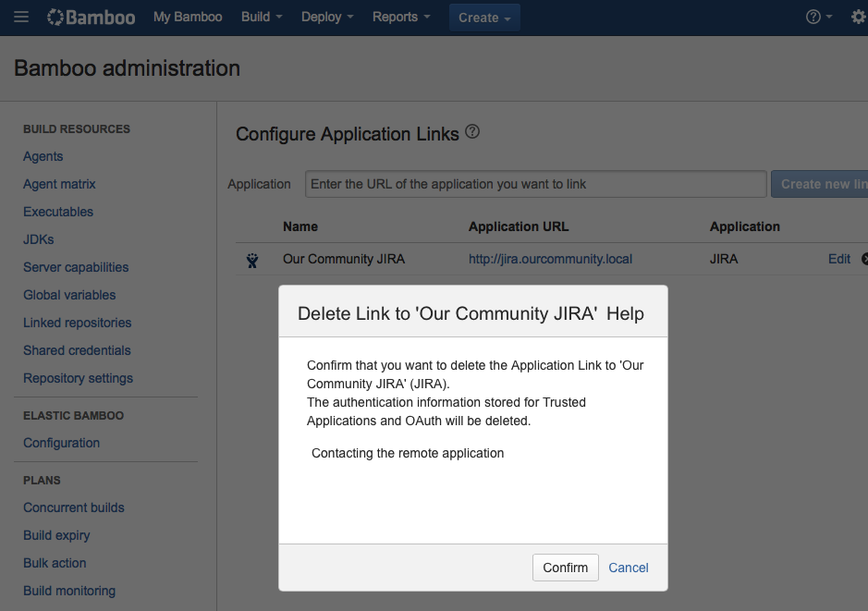This screenshot has height=611, width=868.
Task: Open Shared credentials in sidebar
Action: [77, 350]
